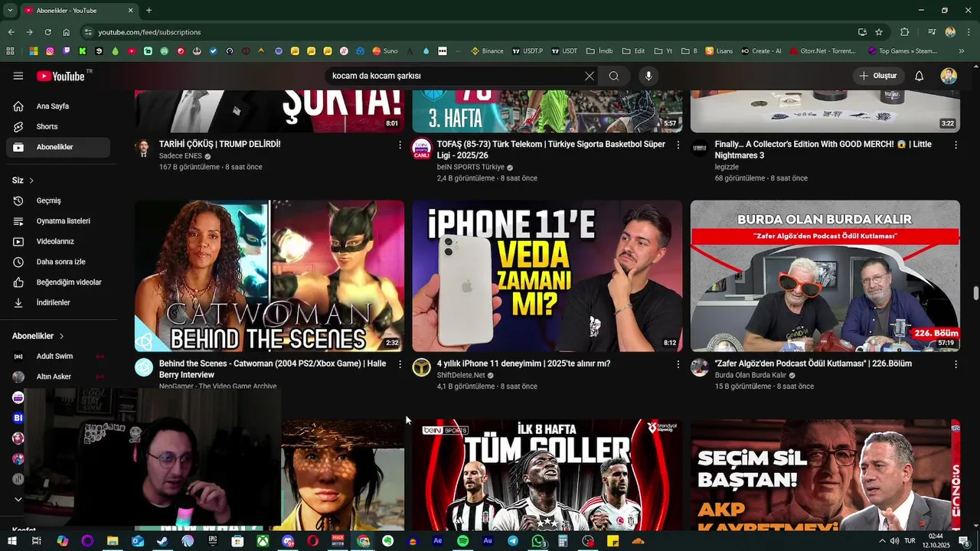Open options for the iPhone 11 deneyimim video
This screenshot has width=980, height=551.
click(678, 364)
